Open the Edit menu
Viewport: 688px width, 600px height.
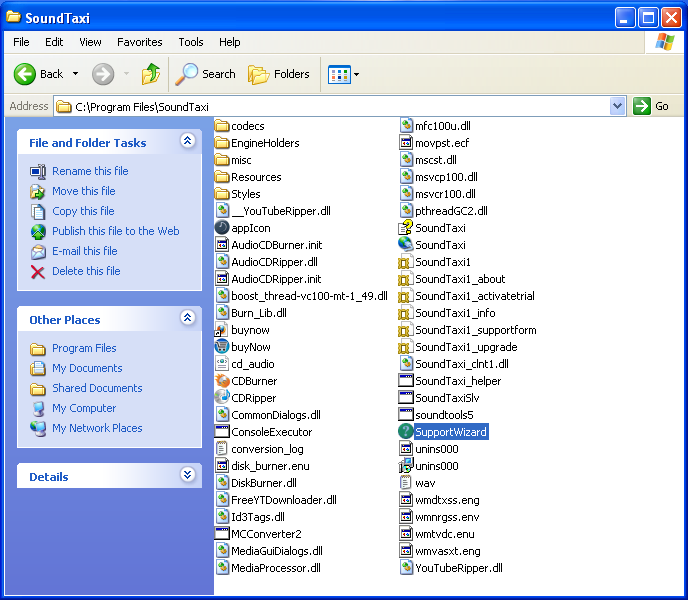tap(54, 42)
